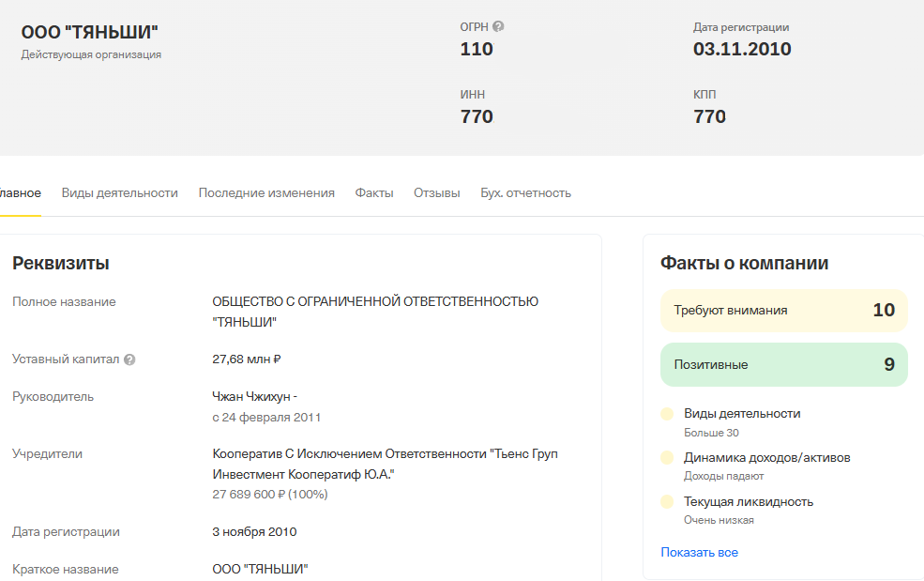Image resolution: width=924 pixels, height=581 pixels.
Task: Click the short name value ООО "ТЯНЬШИ"
Action: (260, 569)
